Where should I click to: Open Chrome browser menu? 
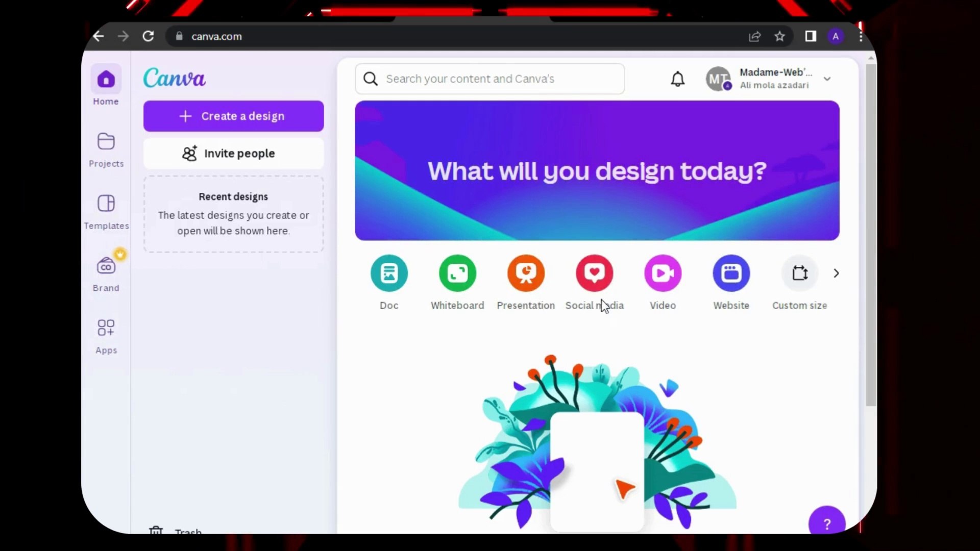click(861, 36)
